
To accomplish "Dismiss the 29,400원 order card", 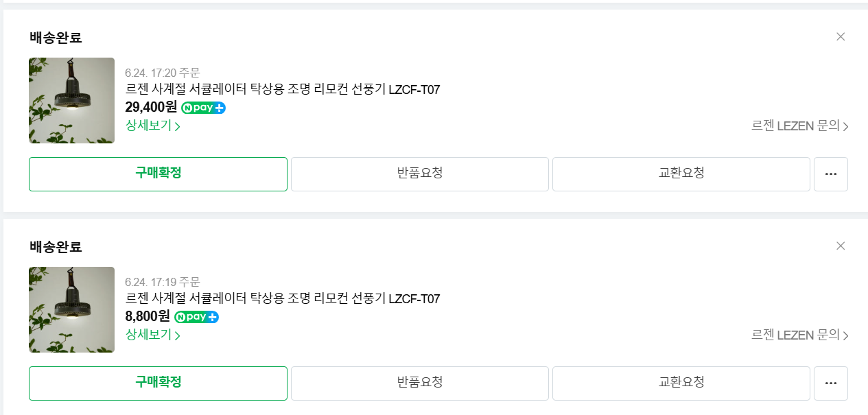I will pyautogui.click(x=841, y=37).
